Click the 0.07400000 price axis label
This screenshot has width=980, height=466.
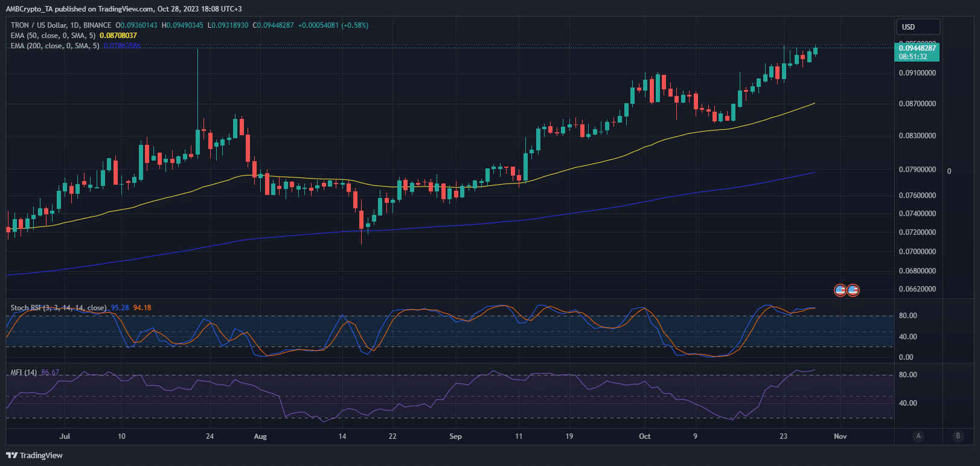917,214
